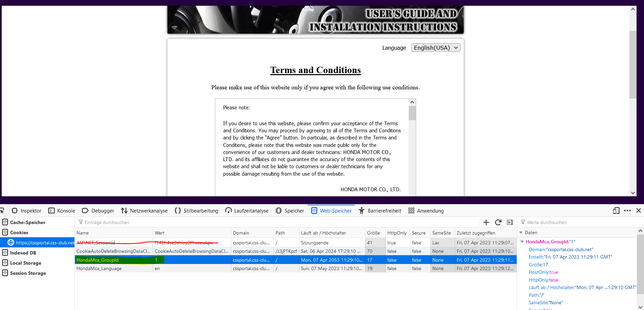Close the developer tools panel

tap(639, 211)
